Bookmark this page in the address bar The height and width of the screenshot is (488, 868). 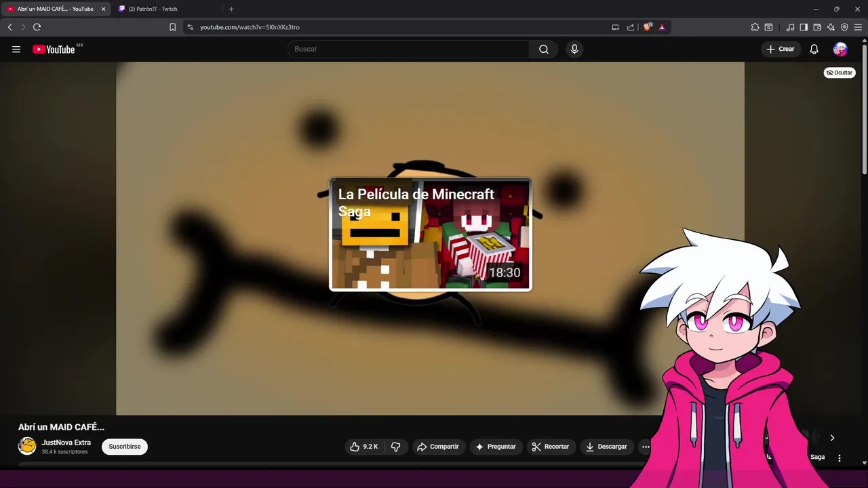pyautogui.click(x=172, y=27)
